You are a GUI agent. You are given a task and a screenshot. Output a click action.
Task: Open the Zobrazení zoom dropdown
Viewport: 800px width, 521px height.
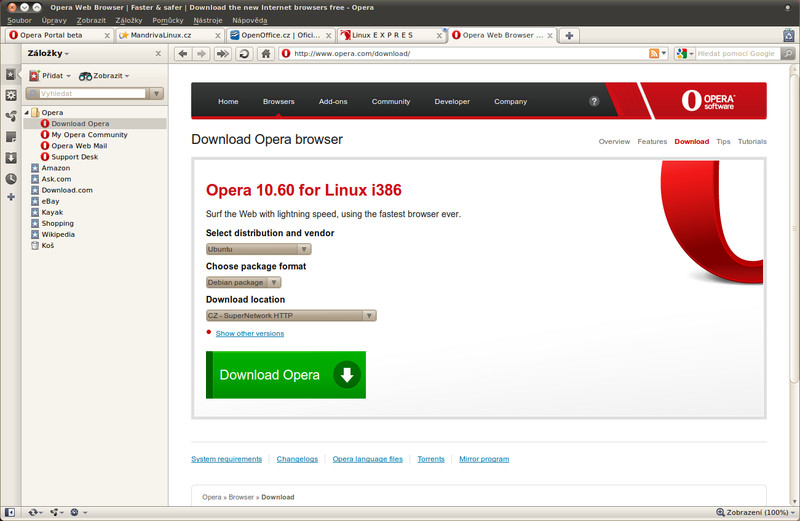[756, 512]
